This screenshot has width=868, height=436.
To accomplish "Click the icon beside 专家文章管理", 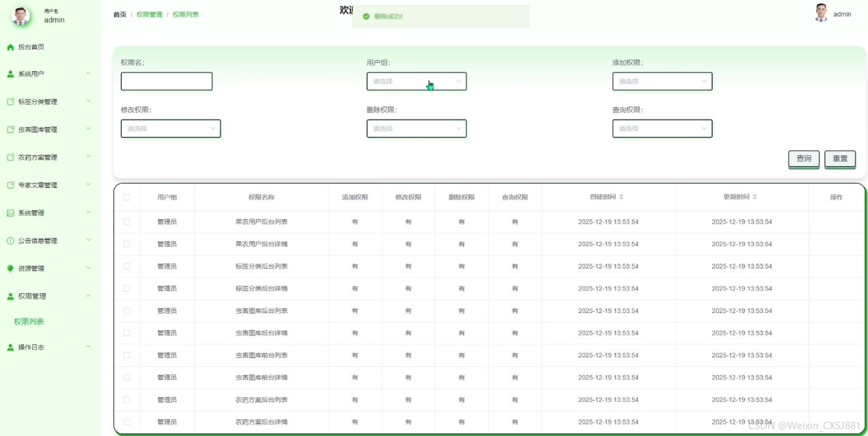I will (10, 185).
